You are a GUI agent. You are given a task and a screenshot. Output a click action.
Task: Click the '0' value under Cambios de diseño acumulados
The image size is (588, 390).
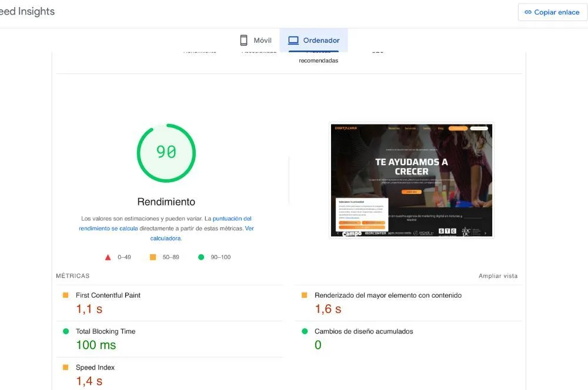pos(318,345)
